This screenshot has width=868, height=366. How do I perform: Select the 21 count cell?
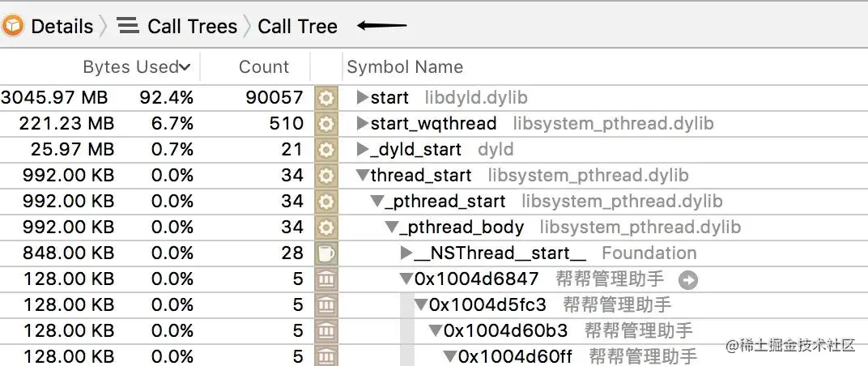(292, 150)
